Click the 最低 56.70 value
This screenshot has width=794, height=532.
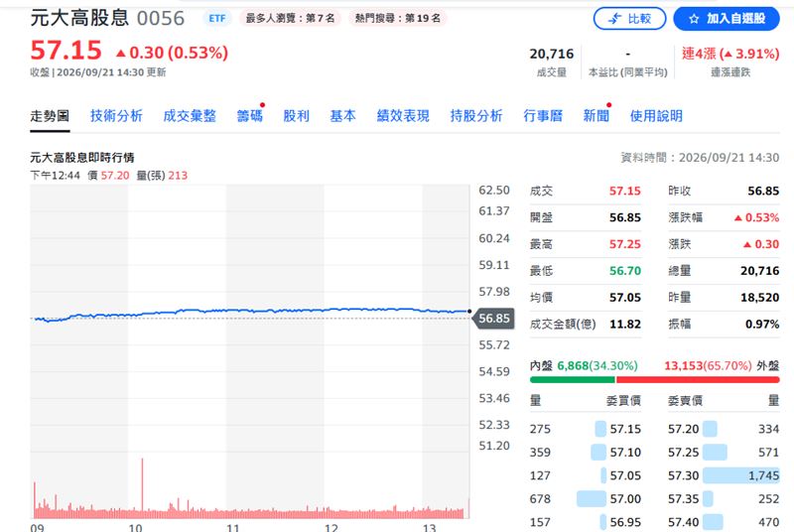pyautogui.click(x=625, y=271)
